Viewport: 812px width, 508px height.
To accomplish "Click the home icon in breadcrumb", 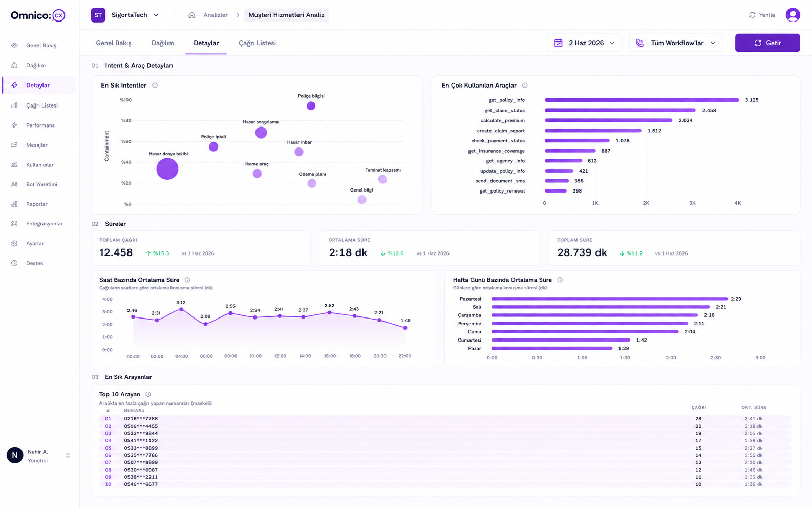I will click(x=191, y=15).
